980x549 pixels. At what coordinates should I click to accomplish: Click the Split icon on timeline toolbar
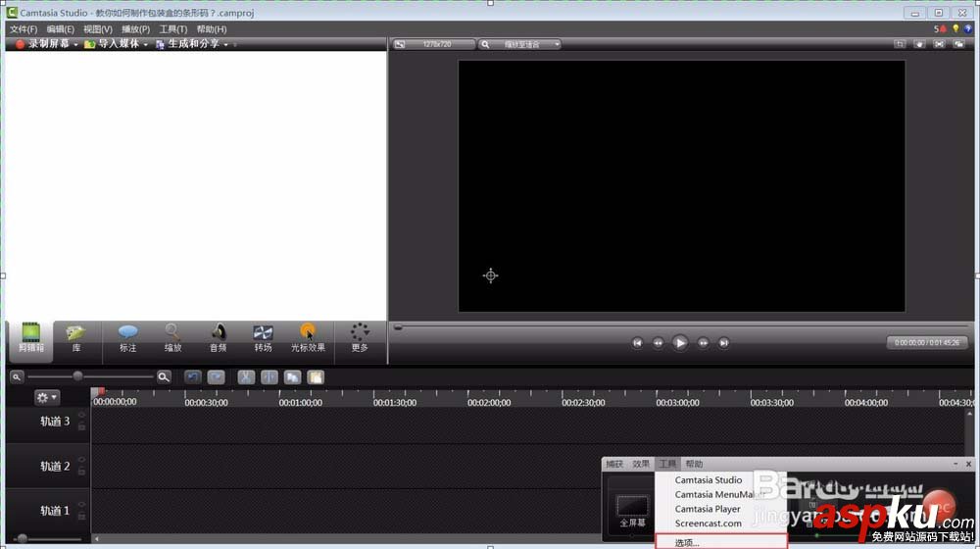(x=269, y=377)
